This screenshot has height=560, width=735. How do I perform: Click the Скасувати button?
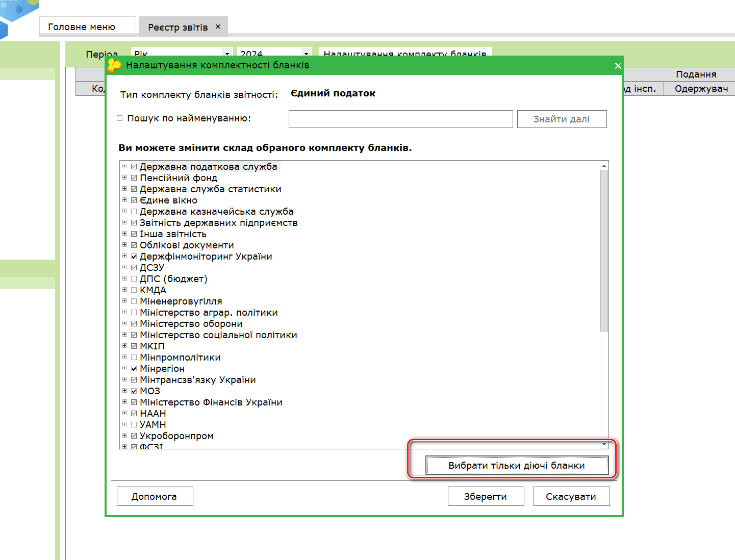click(x=571, y=496)
